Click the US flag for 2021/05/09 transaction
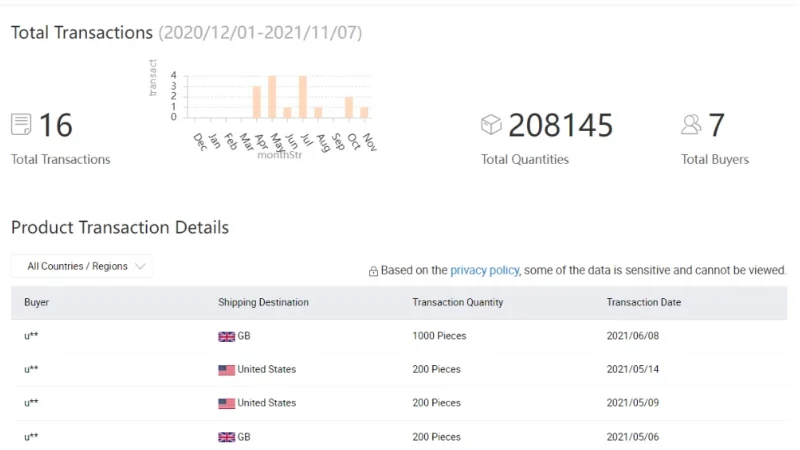 [x=226, y=403]
